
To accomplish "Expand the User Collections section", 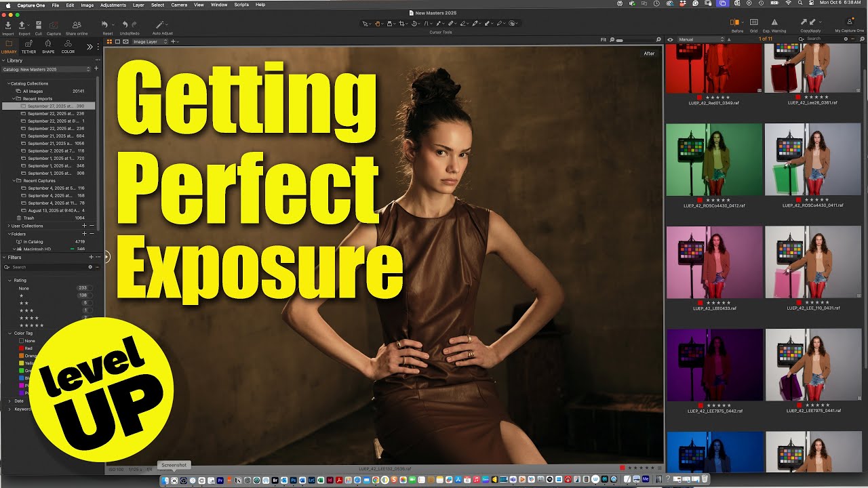I will (9, 226).
